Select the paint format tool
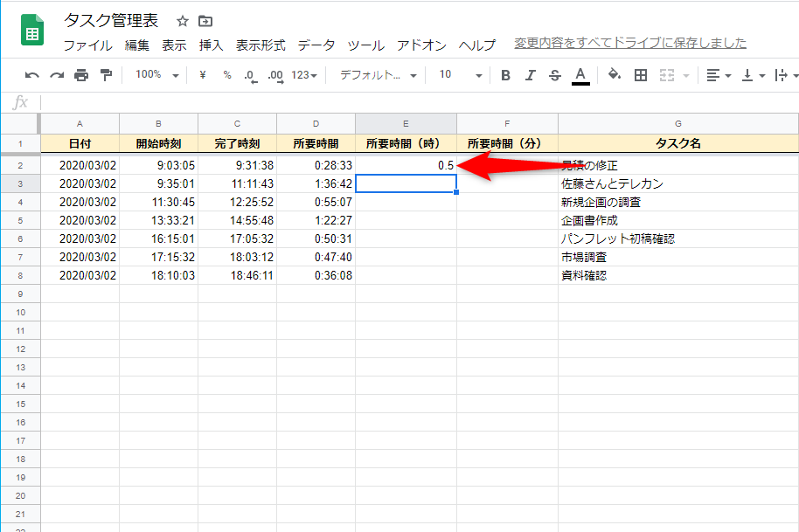The width and height of the screenshot is (799, 532). point(107,75)
